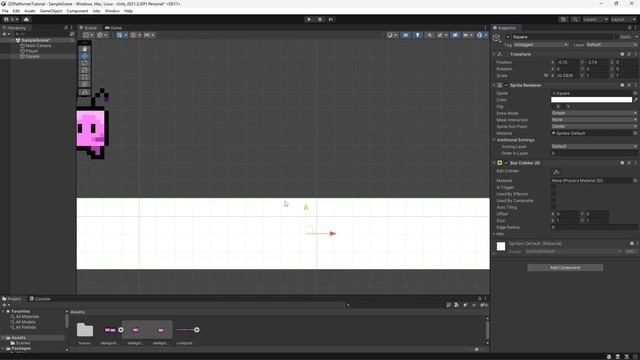Toggle the Square object active checkbox
Screen dimensions: 640x360
508,37
